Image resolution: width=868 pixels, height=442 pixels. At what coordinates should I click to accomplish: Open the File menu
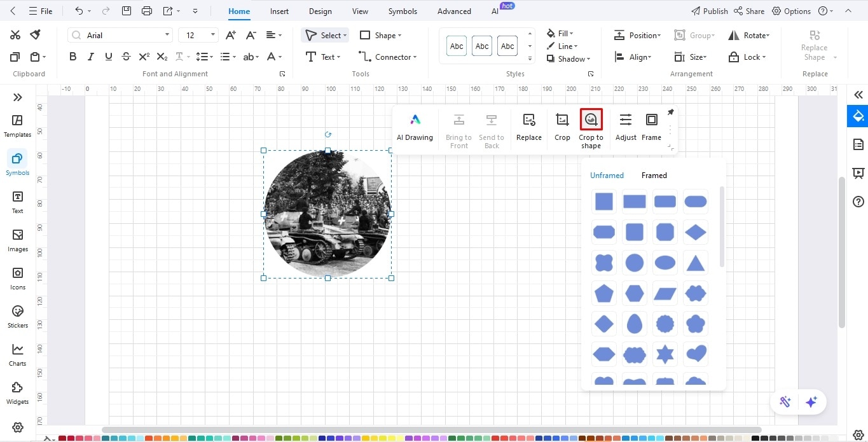pos(40,11)
